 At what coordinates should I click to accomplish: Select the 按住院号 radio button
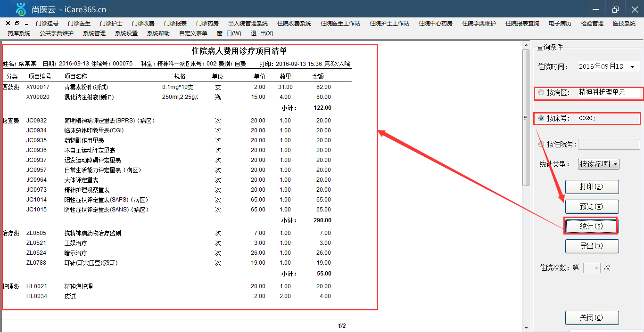[541, 144]
